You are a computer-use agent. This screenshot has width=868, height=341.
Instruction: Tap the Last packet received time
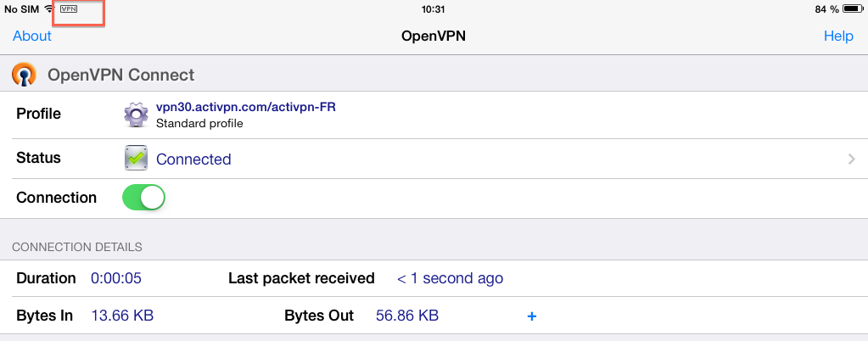coord(450,278)
